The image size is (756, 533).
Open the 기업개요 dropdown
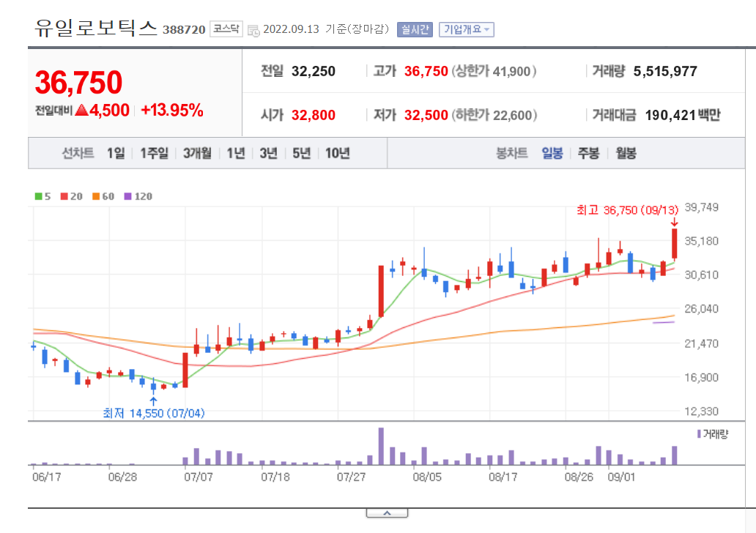pos(466,29)
